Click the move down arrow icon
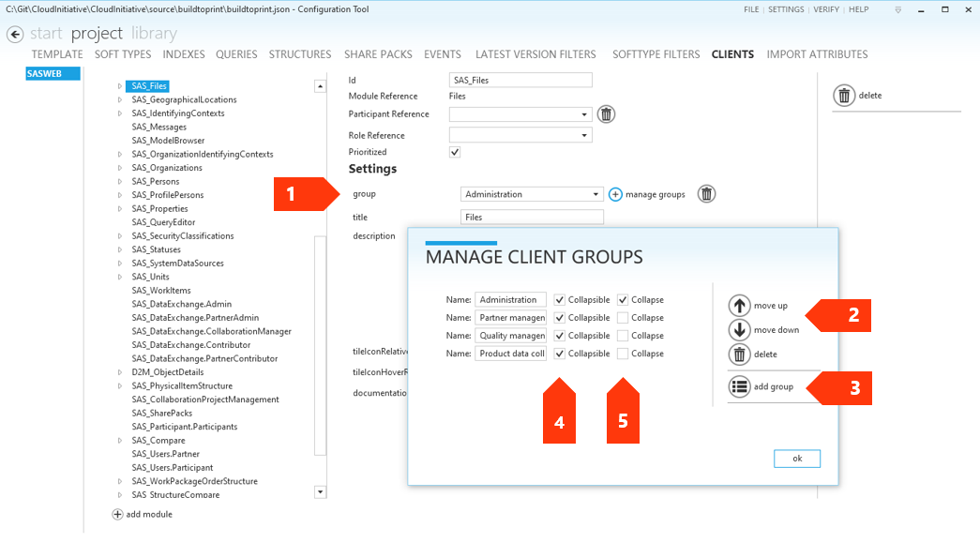Image resolution: width=980 pixels, height=543 pixels. (740, 328)
